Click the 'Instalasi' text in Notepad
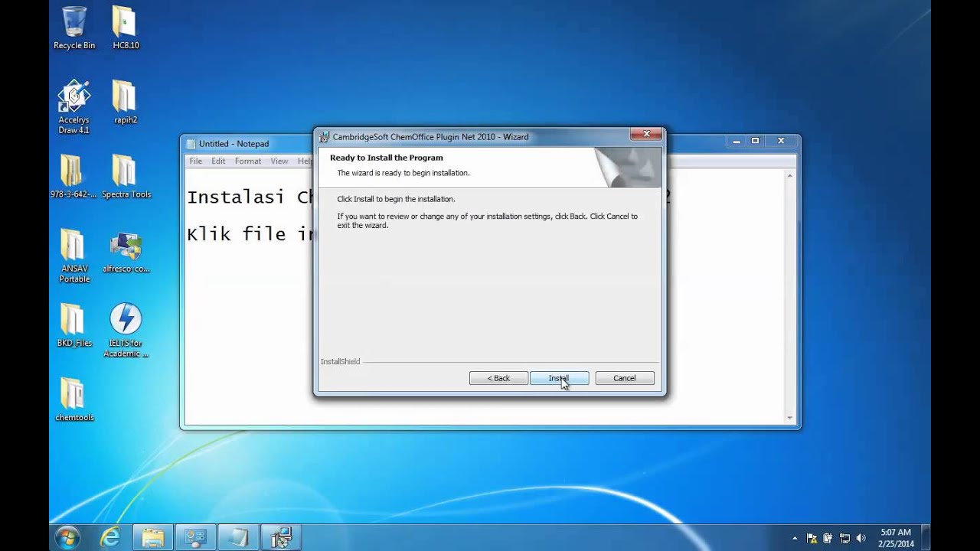The width and height of the screenshot is (980, 551). click(x=236, y=197)
